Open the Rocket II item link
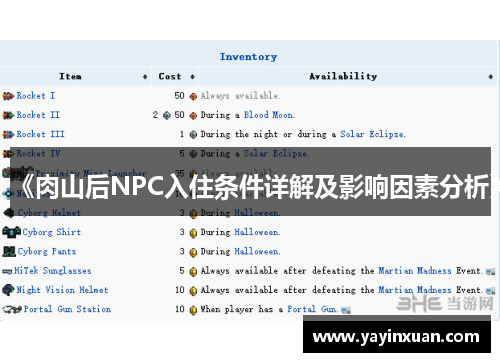This screenshot has height=362, width=500. pyautogui.click(x=38, y=115)
